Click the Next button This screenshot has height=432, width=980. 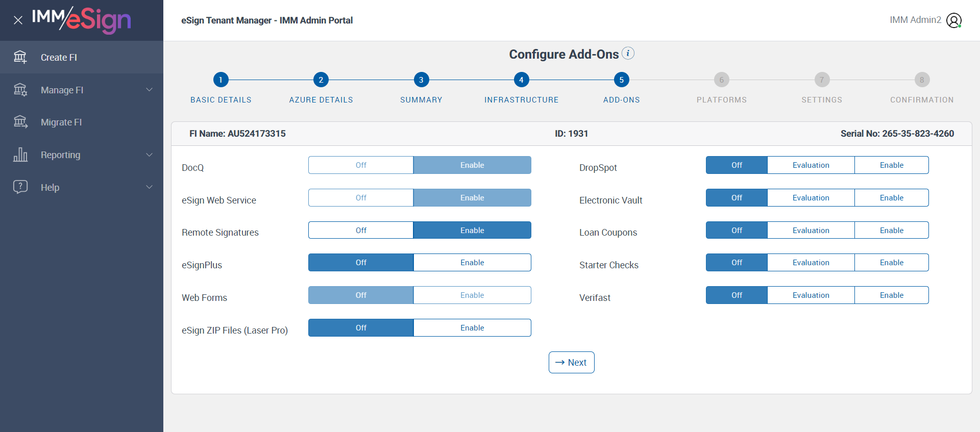tap(571, 362)
